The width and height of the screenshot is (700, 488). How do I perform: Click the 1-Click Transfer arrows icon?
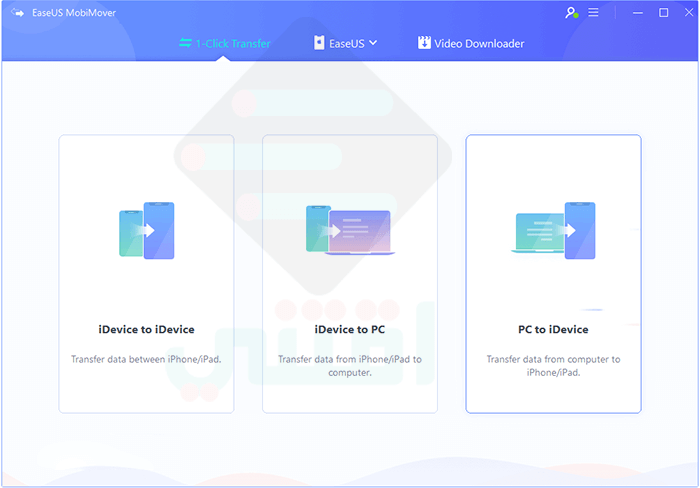pyautogui.click(x=185, y=43)
